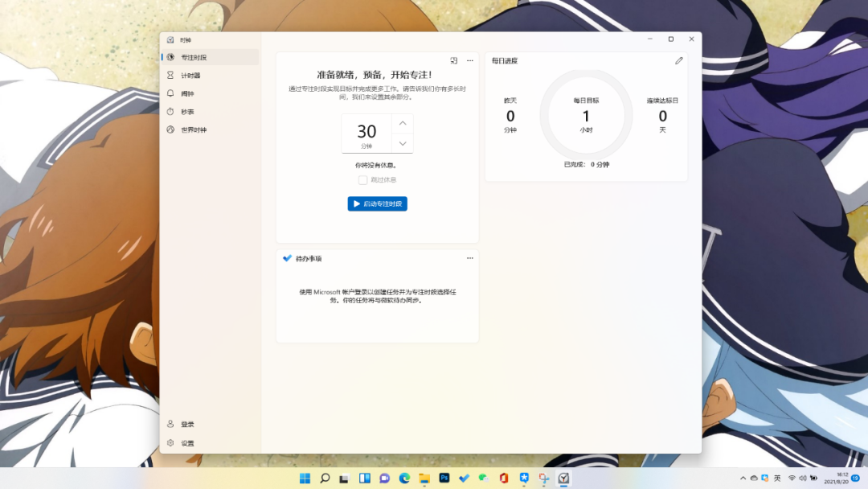Screen dimensions: 868x489
Task: Open notification center badge 19
Action: pos(856,478)
